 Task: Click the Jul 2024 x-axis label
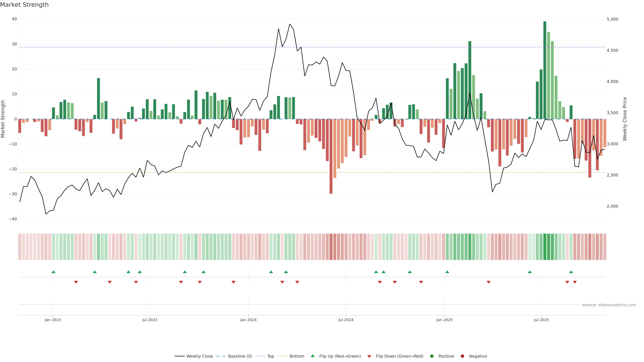coord(346,320)
